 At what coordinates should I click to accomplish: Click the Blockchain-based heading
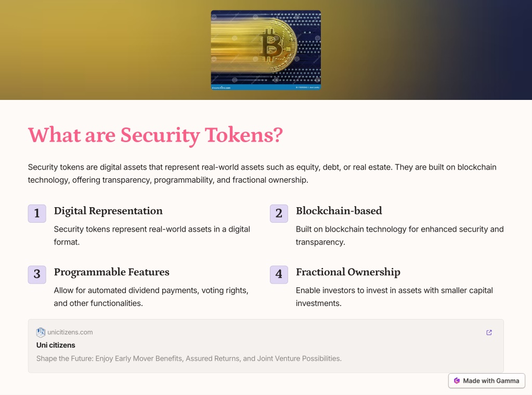click(339, 211)
